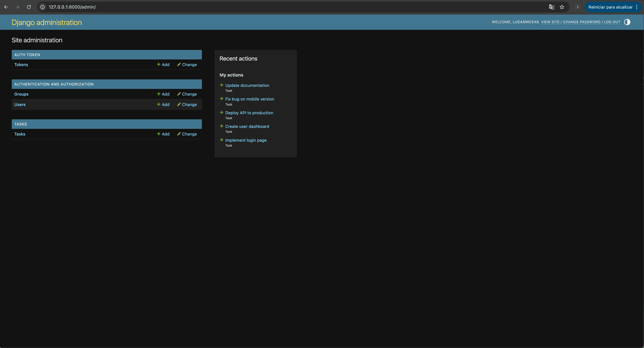The width and height of the screenshot is (644, 348).
Task: Add a new User
Action: pos(163,104)
